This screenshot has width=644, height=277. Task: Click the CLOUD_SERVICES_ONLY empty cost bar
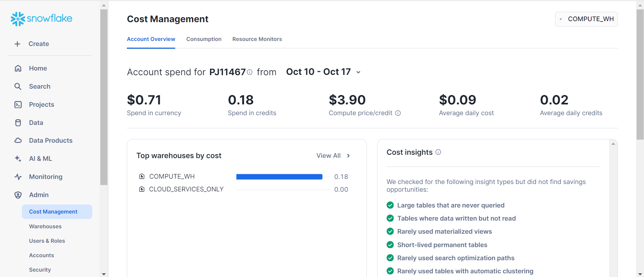pos(283,190)
